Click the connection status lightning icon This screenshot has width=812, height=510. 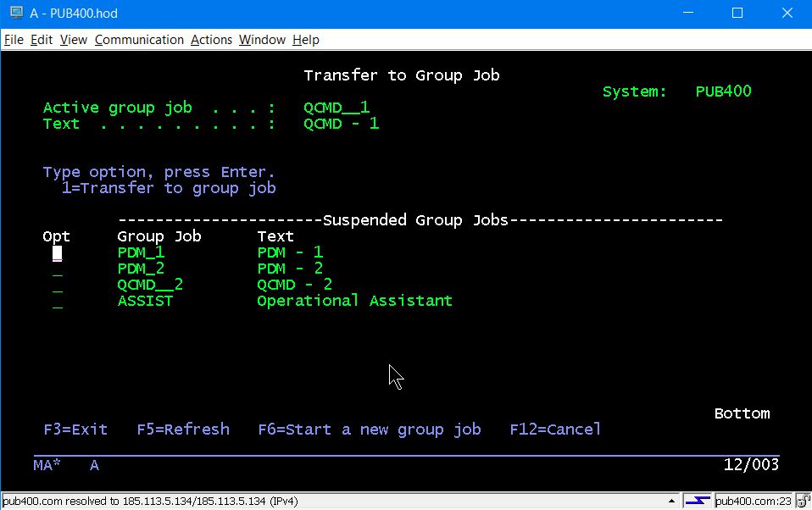pos(697,501)
